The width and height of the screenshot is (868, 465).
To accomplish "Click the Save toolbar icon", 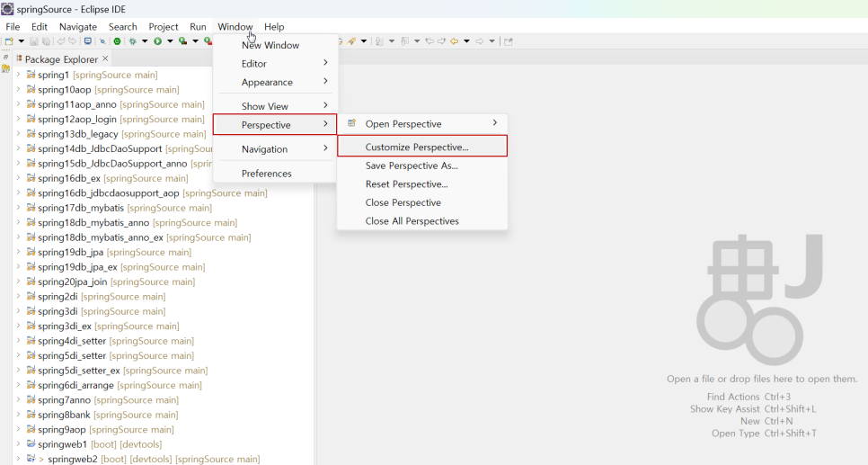I will coord(34,41).
